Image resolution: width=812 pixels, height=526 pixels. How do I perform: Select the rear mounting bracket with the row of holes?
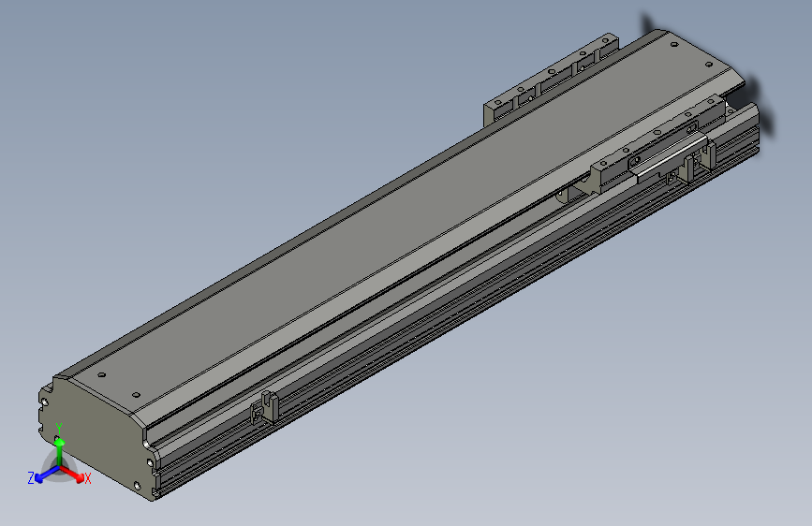pos(551,80)
